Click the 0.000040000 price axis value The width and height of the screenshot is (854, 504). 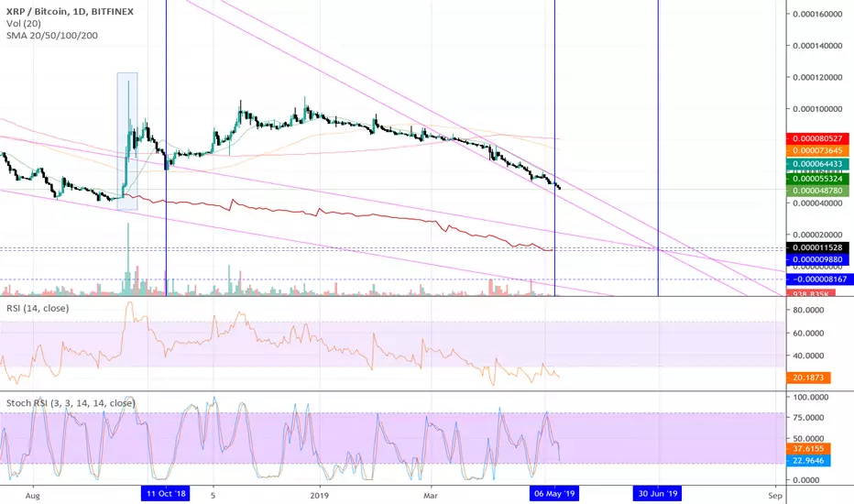click(x=817, y=203)
